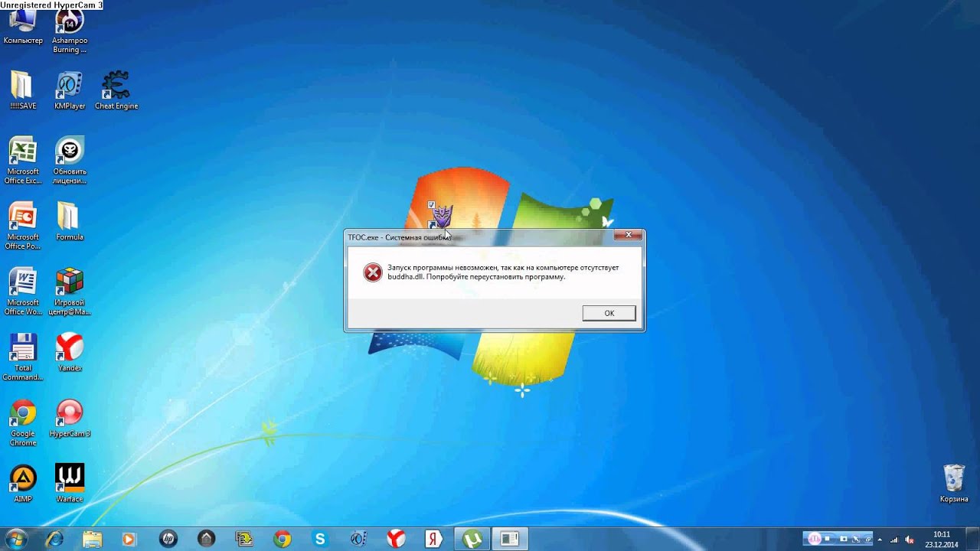
Task: Click the red error icon in the dialog
Action: point(373,272)
